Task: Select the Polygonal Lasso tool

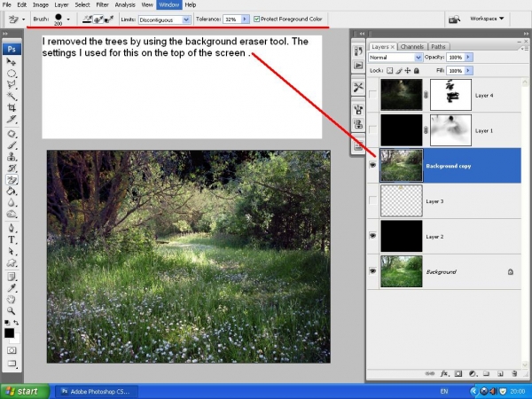Action: 12,85
